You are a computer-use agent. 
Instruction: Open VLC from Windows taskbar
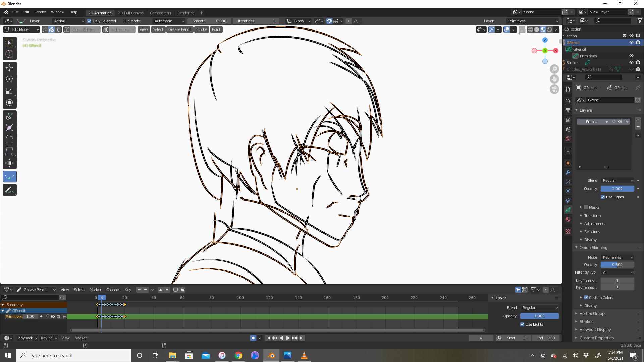pos(304,355)
